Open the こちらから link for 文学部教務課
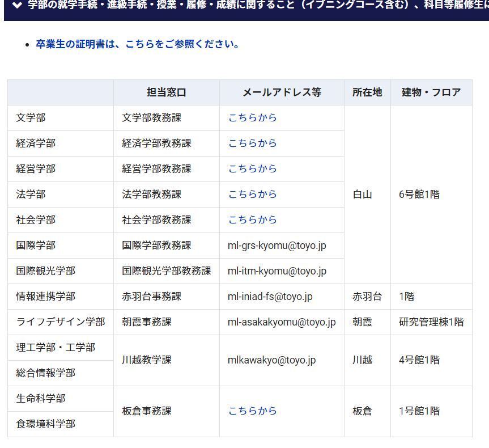 click(x=252, y=118)
